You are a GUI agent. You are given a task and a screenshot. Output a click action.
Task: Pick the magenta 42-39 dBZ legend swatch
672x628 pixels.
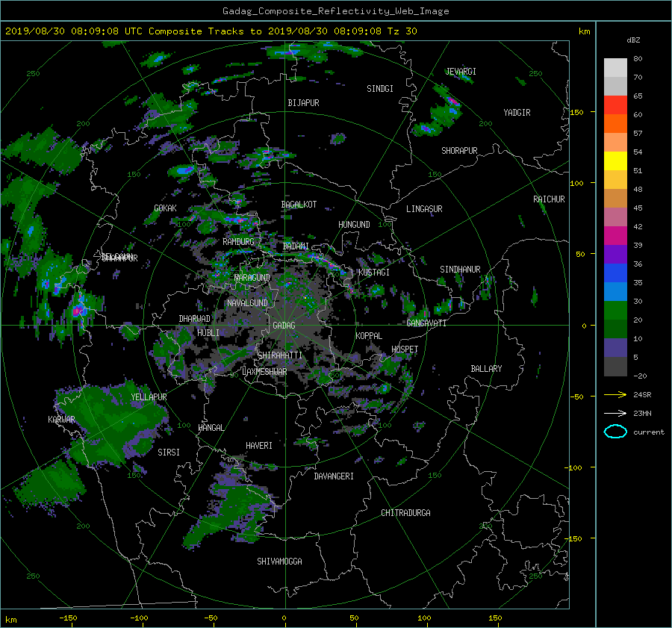coord(615,235)
